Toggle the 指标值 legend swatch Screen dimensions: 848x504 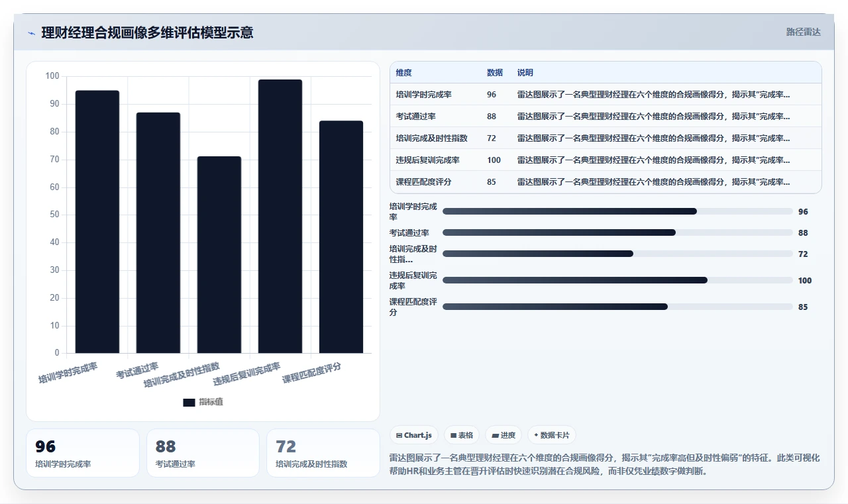[189, 402]
